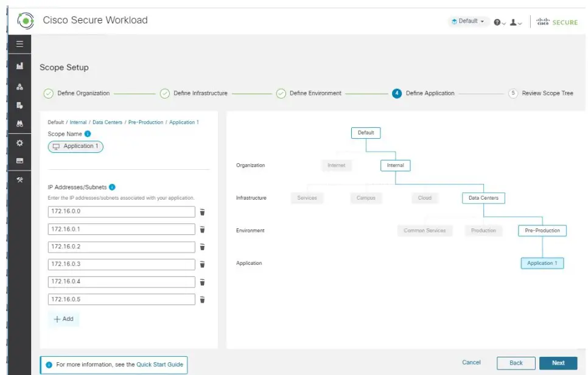Select the Internal node in scope tree

(395, 166)
